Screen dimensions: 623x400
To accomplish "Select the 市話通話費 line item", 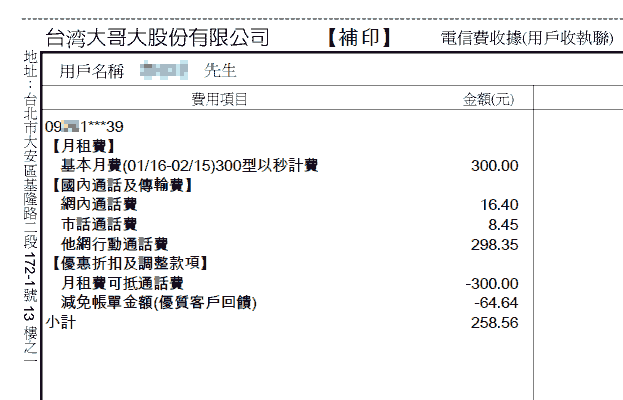I will [x=99, y=224].
